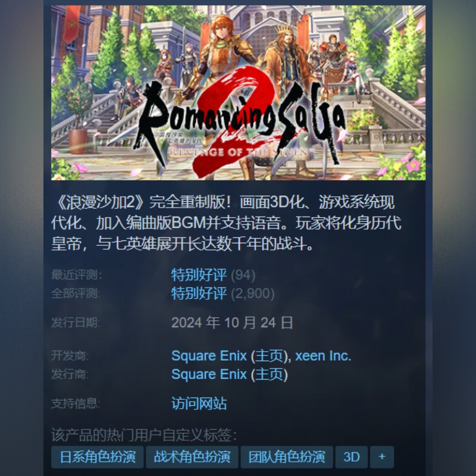Click the release date 2024 年 10 月 24 日

pyautogui.click(x=232, y=322)
